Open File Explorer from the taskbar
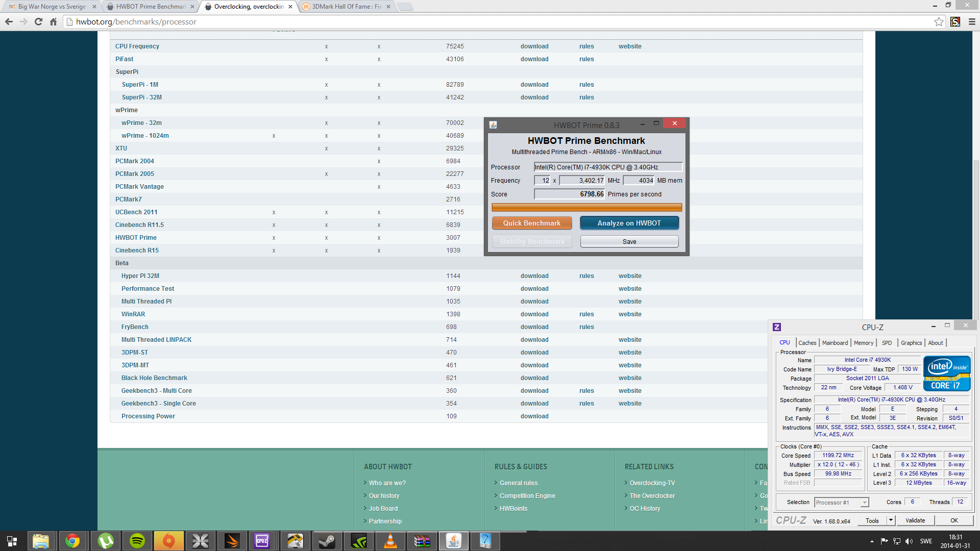This screenshot has height=551, width=980. [41, 541]
